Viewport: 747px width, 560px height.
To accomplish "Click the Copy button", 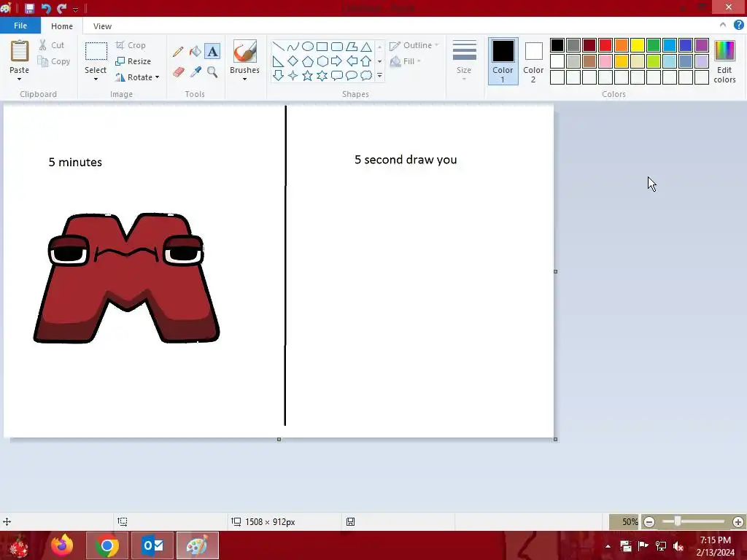I will (x=54, y=61).
